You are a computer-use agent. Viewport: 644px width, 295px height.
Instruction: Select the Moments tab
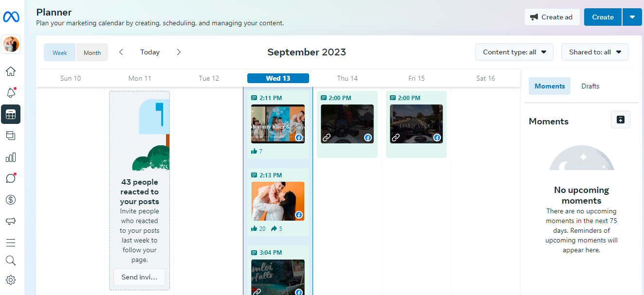pos(550,86)
